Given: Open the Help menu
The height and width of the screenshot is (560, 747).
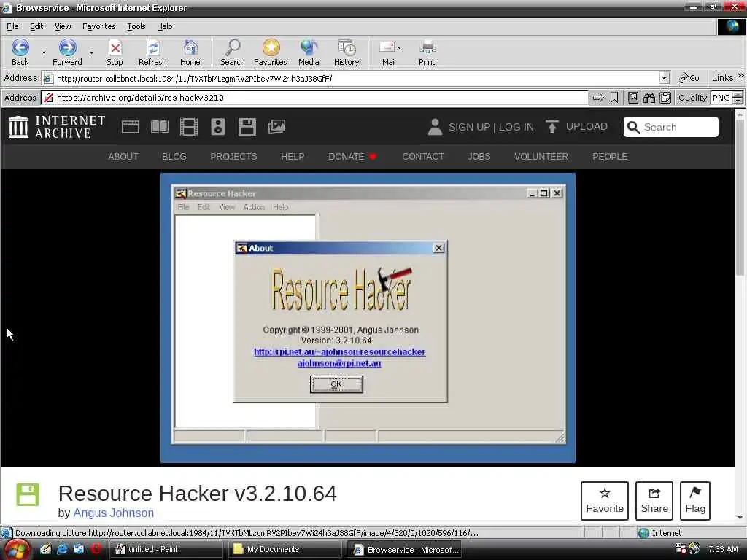Looking at the screenshot, I should 164,27.
